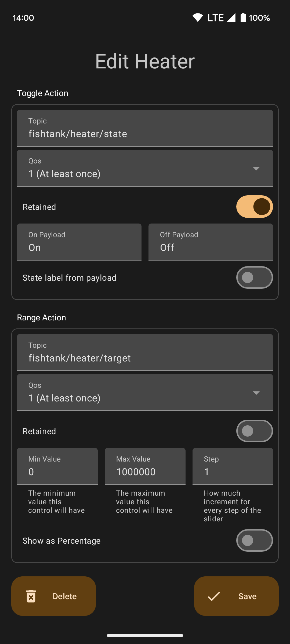290x644 pixels.
Task: Turn on Show as Percentage switch
Action: tap(255, 540)
